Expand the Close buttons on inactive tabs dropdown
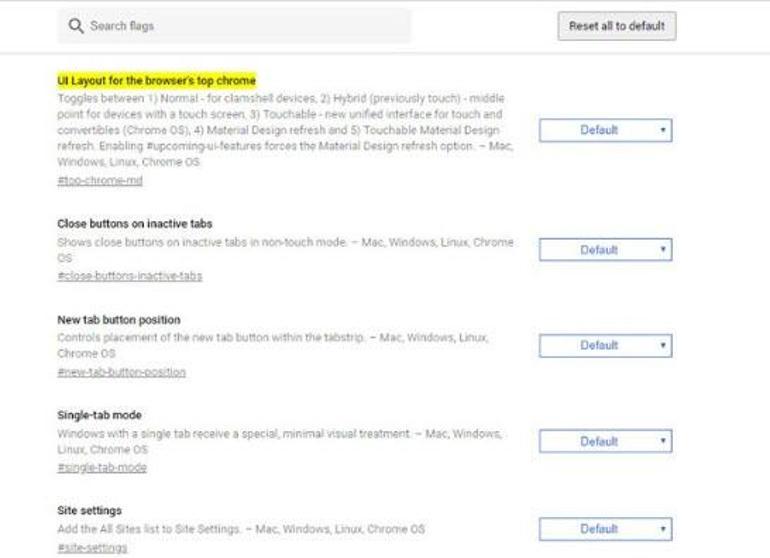The height and width of the screenshot is (558, 770). [605, 250]
